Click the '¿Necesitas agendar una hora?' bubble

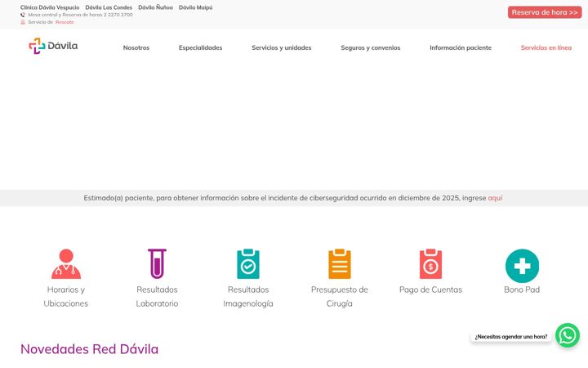pos(511,337)
